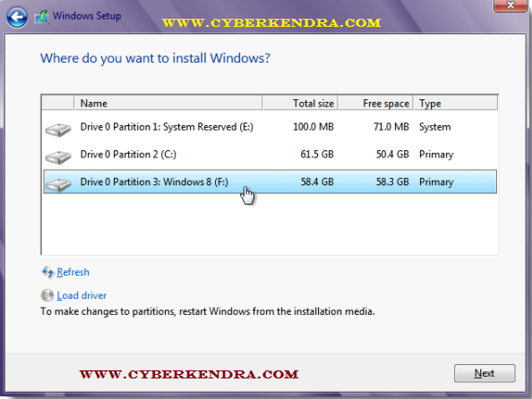The image size is (532, 399).
Task: Click the Partition 2 (C:) drive icon
Action: [58, 157]
